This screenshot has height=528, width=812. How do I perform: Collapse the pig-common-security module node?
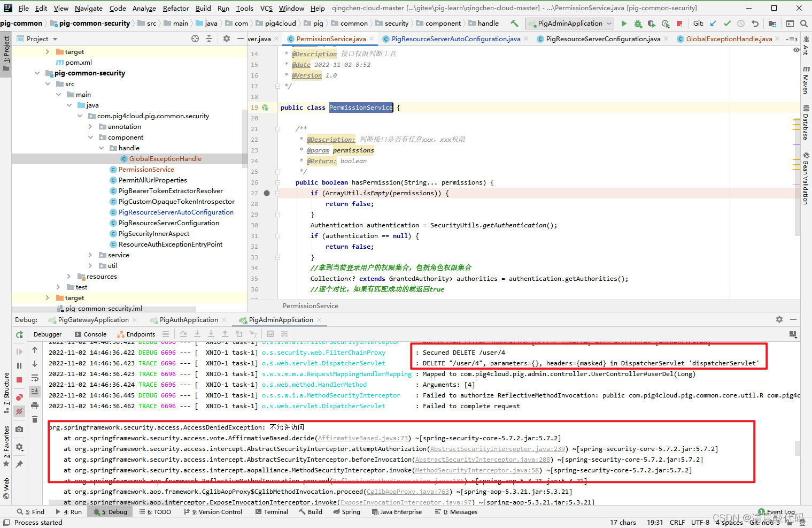pos(37,73)
